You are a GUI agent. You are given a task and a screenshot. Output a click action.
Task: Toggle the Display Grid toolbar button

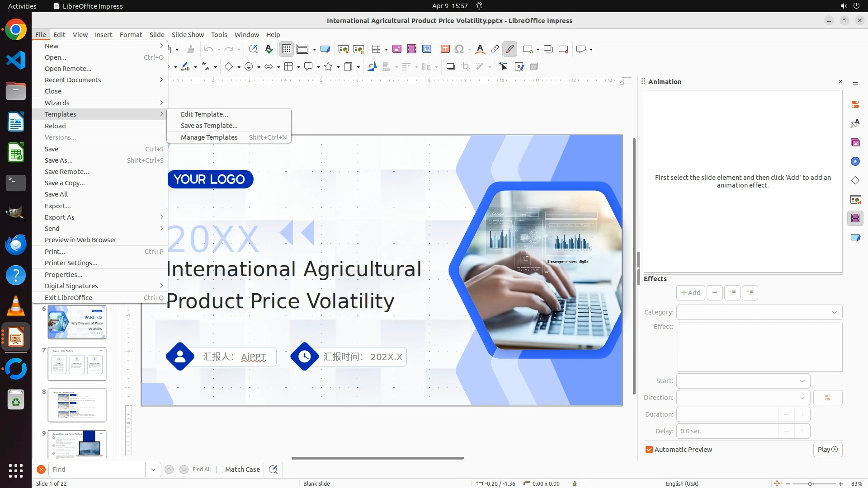(287, 49)
